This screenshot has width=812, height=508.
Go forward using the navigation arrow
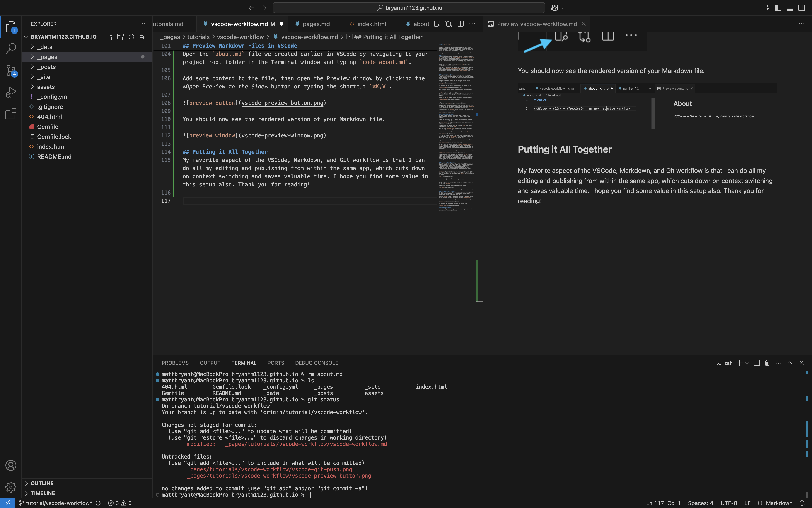click(263, 8)
